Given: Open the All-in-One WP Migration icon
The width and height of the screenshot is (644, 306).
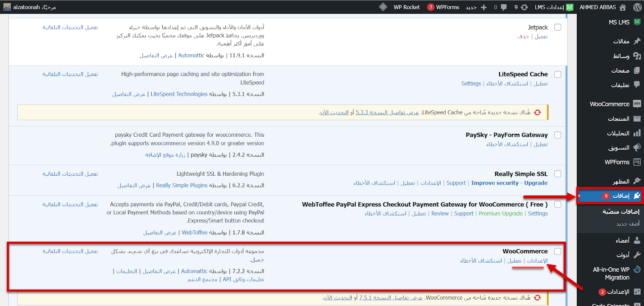Looking at the screenshot, I should click(637, 269).
